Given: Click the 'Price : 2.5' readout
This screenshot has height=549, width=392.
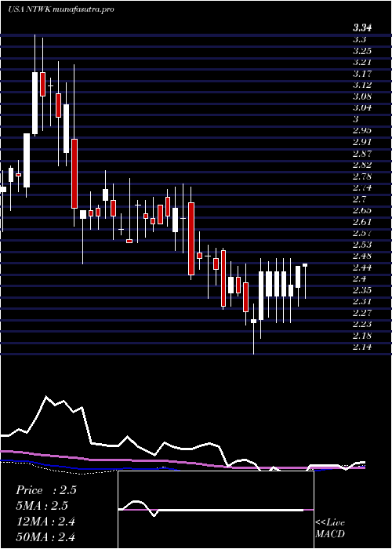Looking at the screenshot, I should [45, 490].
